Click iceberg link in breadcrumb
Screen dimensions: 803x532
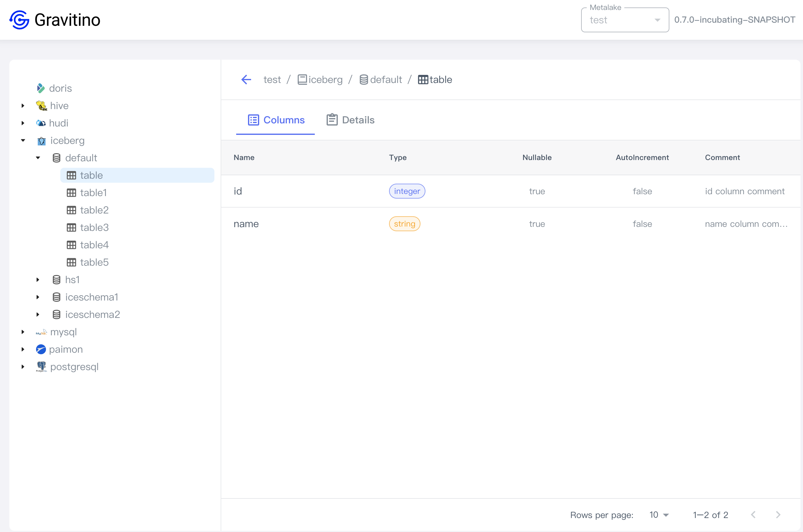pos(325,80)
